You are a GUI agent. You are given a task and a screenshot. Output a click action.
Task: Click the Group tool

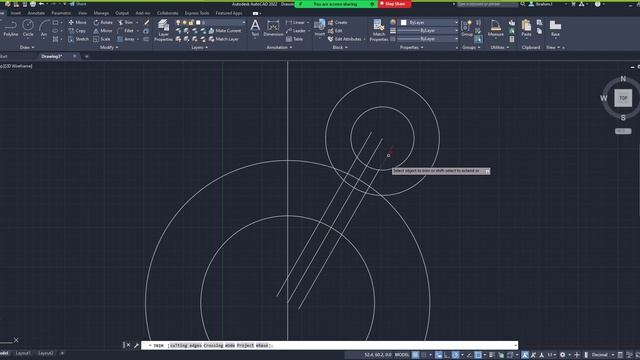click(x=467, y=28)
